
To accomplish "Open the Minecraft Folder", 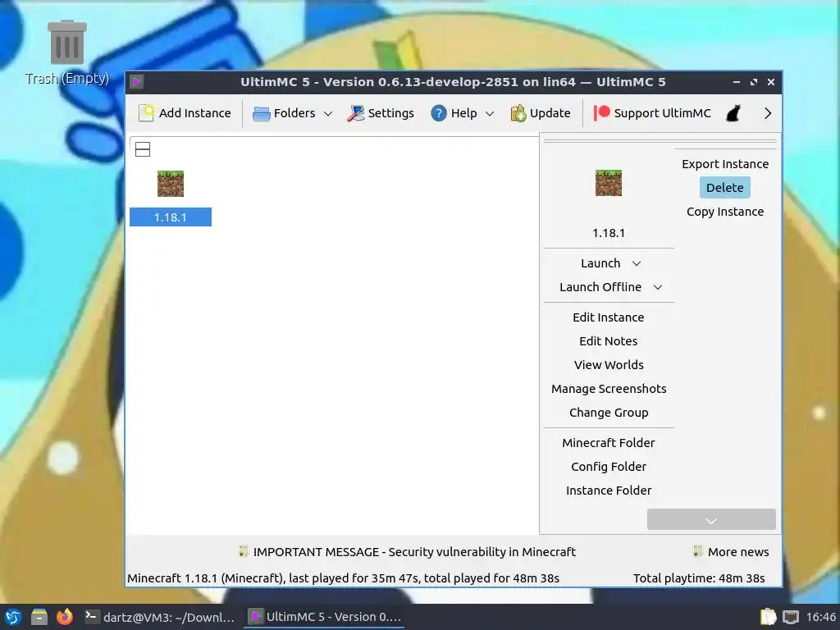I will (609, 443).
